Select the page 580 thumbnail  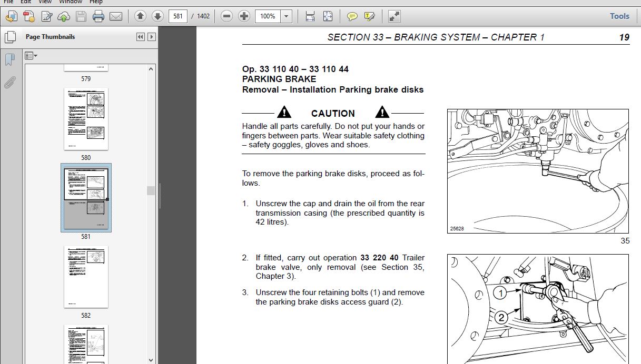tap(86, 119)
